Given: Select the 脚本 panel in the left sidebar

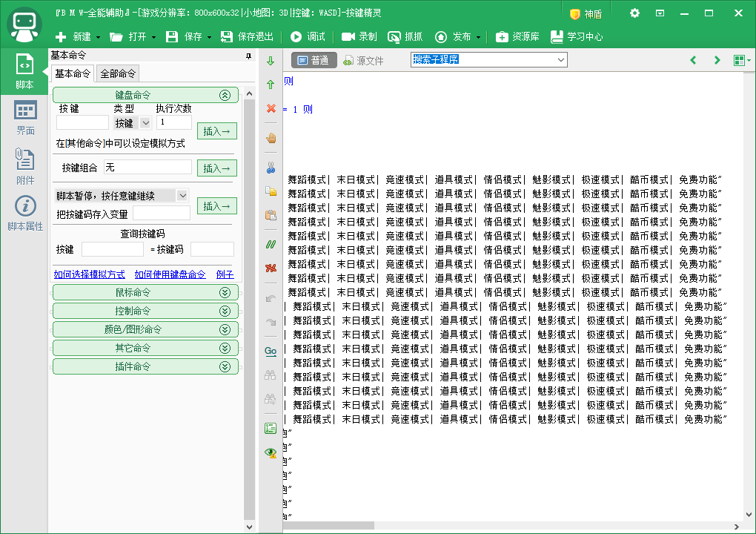Looking at the screenshot, I should coord(24,71).
